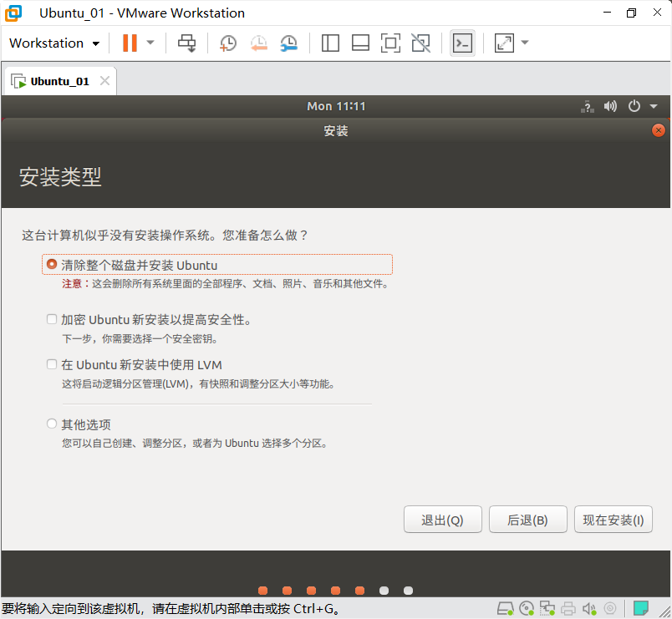Open the power options dropdown next to pause
Image resolution: width=672 pixels, height=619 pixels.
tap(150, 43)
